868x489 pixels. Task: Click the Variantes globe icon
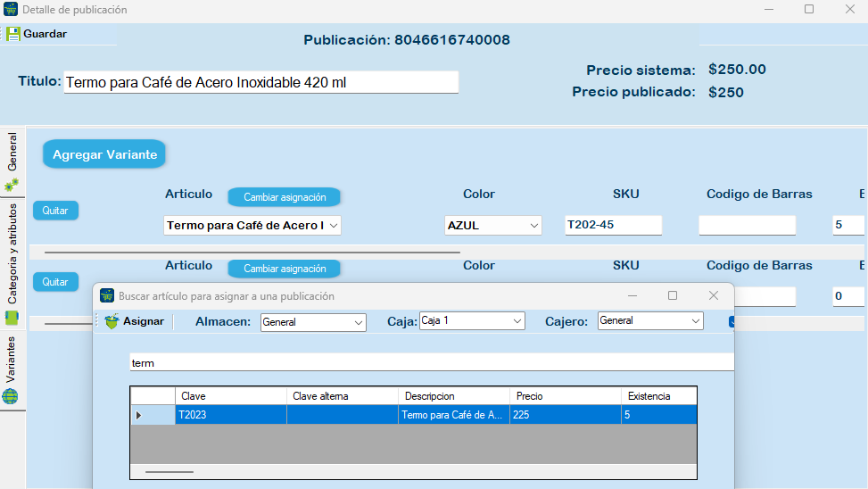click(11, 396)
